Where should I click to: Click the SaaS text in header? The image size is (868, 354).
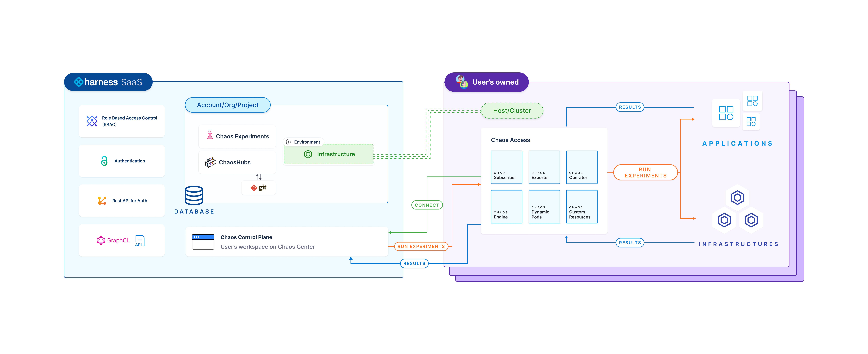131,82
